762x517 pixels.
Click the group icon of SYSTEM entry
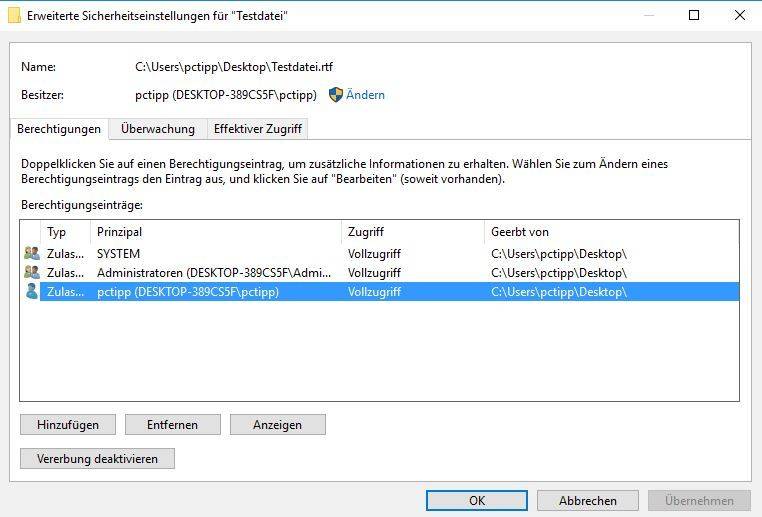tap(32, 253)
